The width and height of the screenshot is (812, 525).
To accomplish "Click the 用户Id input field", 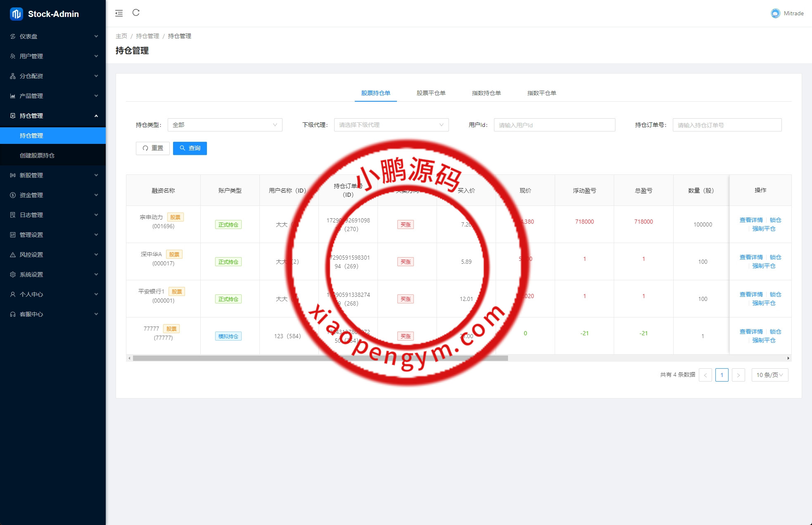I will [554, 125].
